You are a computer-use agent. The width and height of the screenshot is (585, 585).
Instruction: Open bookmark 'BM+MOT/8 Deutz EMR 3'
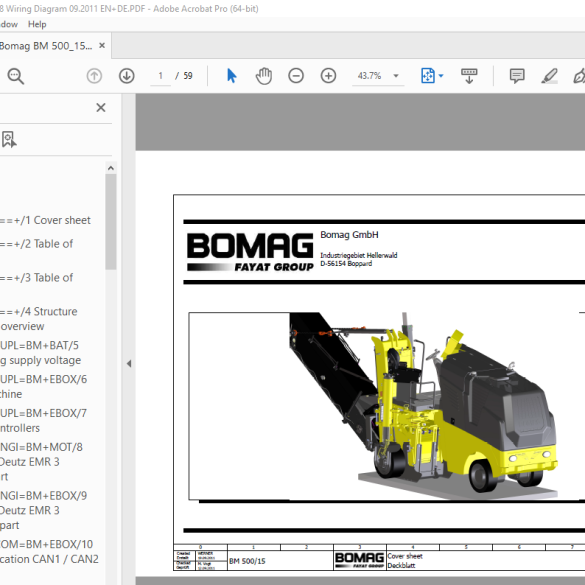click(x=41, y=462)
